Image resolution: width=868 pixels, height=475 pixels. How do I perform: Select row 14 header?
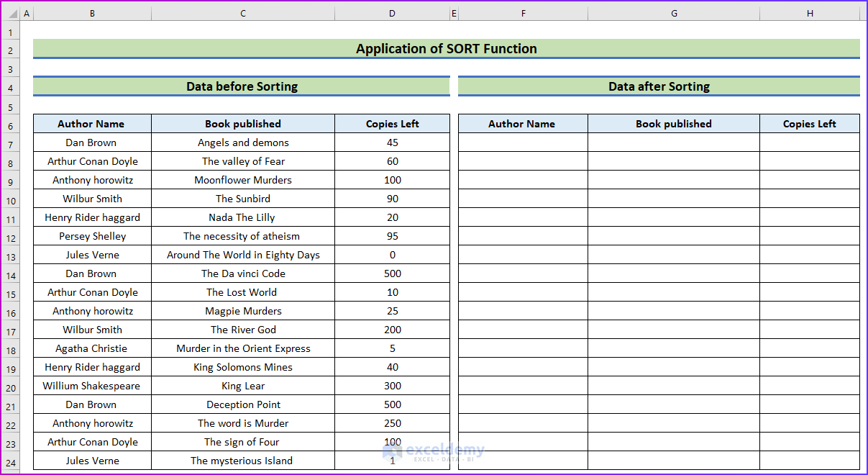tap(11, 273)
